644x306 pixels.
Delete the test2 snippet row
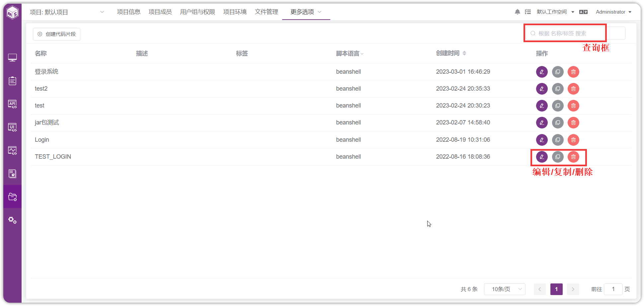573,89
